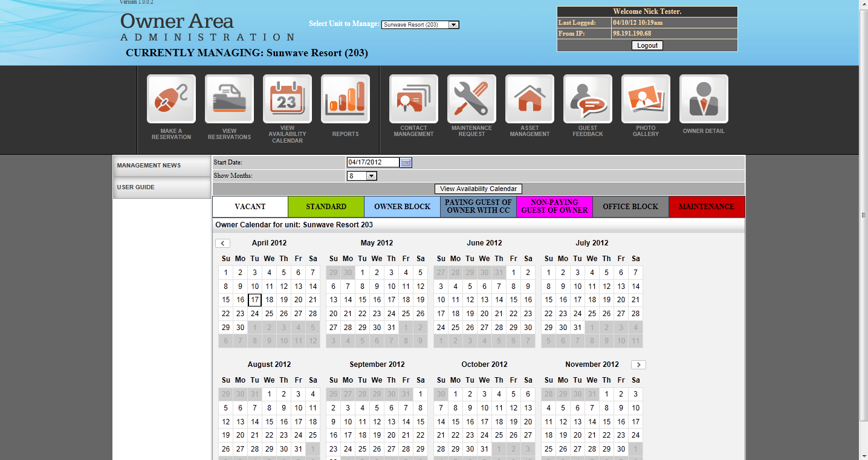Select August 31 in the calendar
The image size is (868, 460).
(x=299, y=449)
